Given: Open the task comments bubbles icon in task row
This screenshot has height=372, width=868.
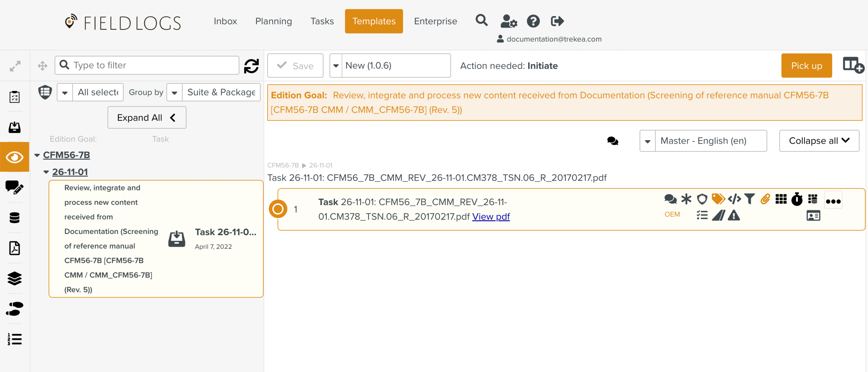Looking at the screenshot, I should point(670,199).
